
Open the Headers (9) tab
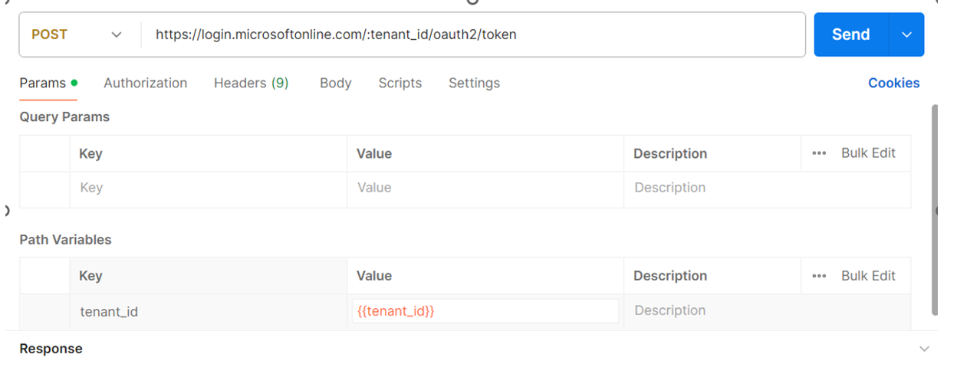coord(251,83)
